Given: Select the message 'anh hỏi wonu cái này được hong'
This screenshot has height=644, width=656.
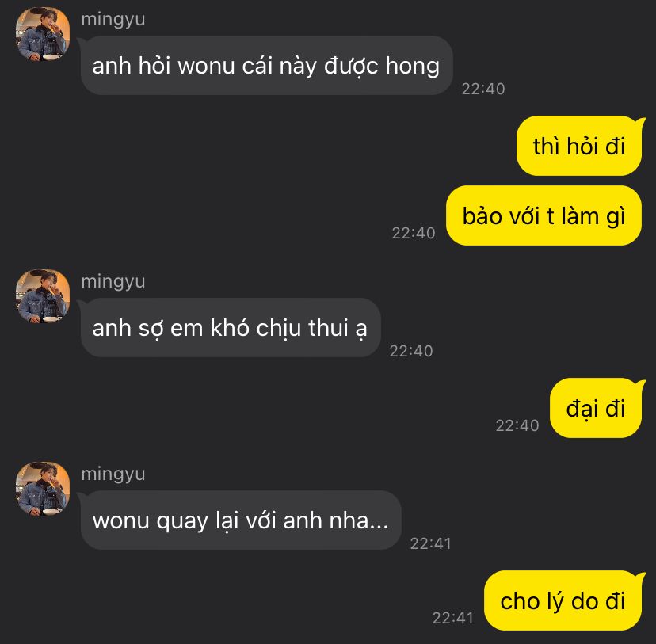Looking at the screenshot, I should click(x=266, y=66).
